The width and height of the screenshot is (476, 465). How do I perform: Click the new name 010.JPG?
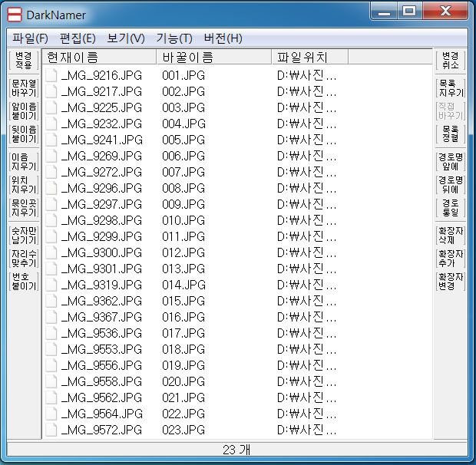click(183, 220)
